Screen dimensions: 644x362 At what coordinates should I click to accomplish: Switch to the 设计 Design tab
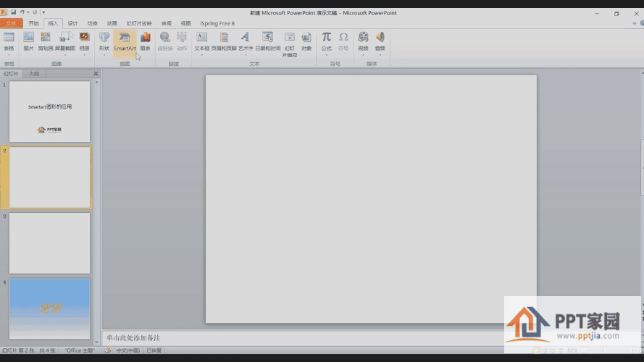[x=72, y=23]
